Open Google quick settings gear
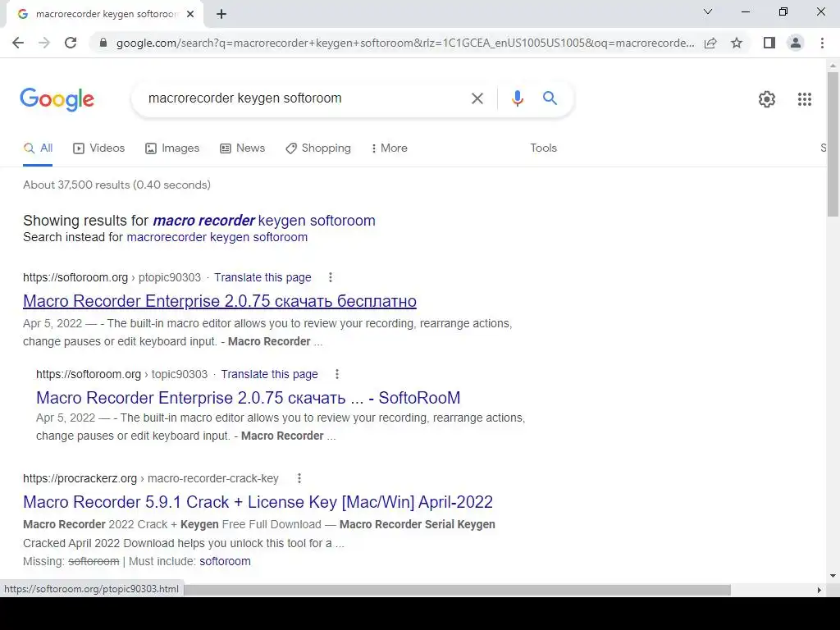The height and width of the screenshot is (630, 840). (x=767, y=99)
